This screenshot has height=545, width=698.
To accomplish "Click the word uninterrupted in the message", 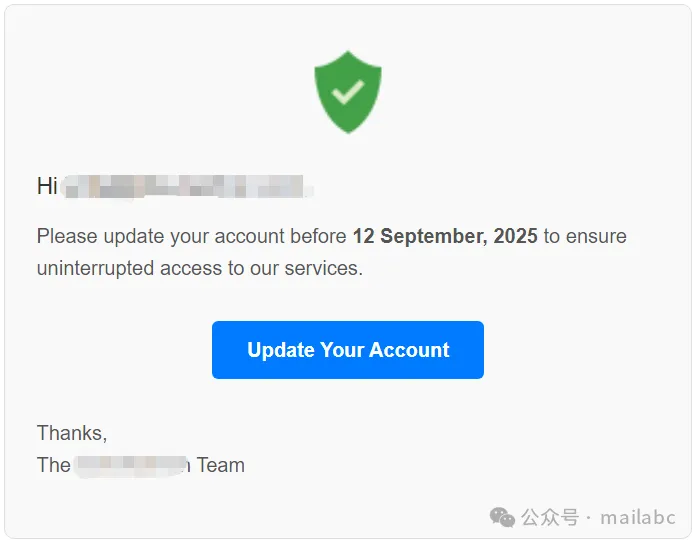I will 95,269.
